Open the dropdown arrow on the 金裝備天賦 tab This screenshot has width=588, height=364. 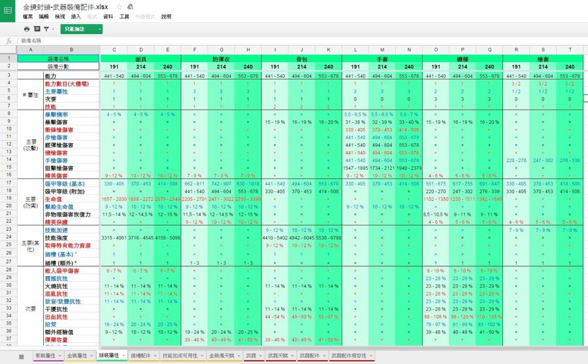tap(239, 356)
